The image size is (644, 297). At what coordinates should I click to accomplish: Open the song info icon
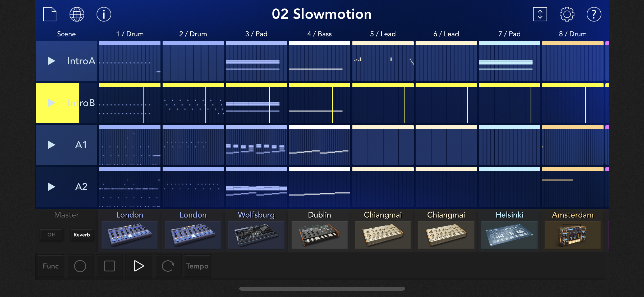(104, 14)
